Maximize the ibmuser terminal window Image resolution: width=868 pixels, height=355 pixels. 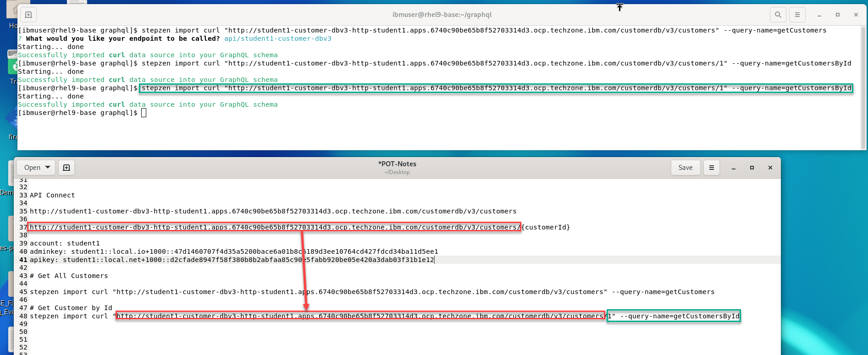[838, 15]
